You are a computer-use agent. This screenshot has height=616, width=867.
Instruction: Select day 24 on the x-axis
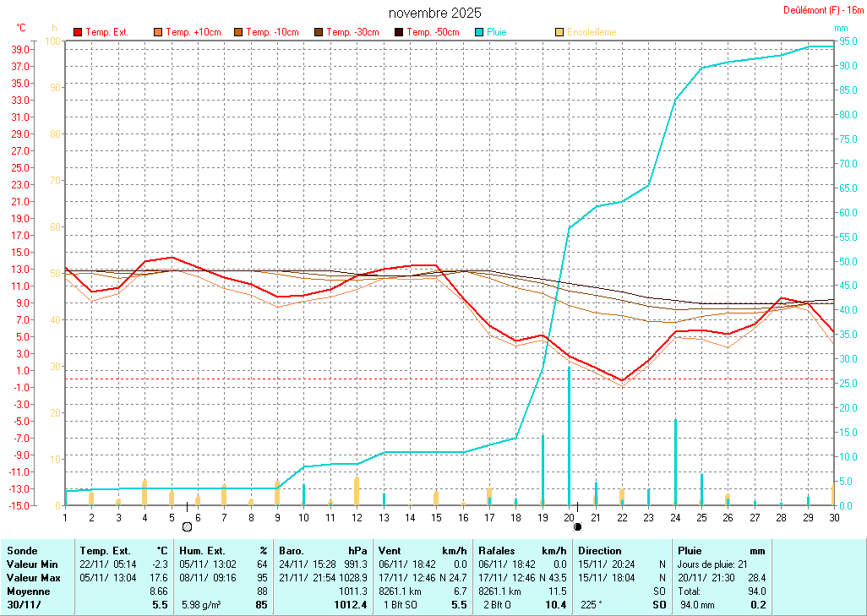coord(675,517)
